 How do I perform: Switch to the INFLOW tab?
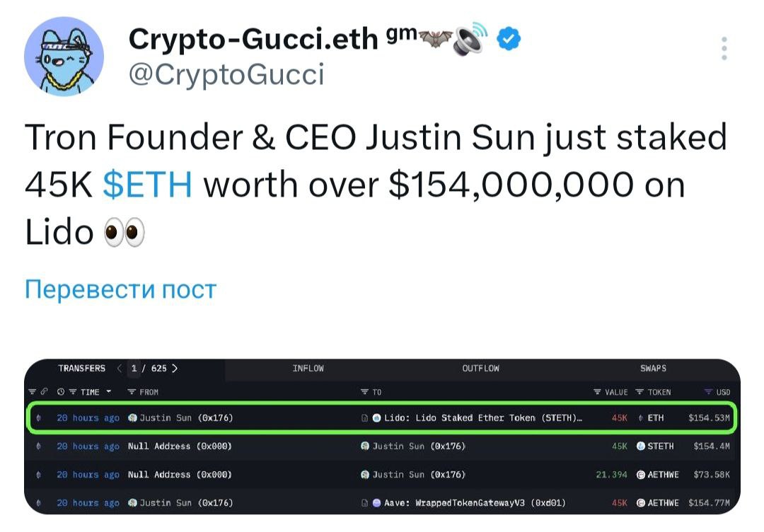click(x=308, y=369)
